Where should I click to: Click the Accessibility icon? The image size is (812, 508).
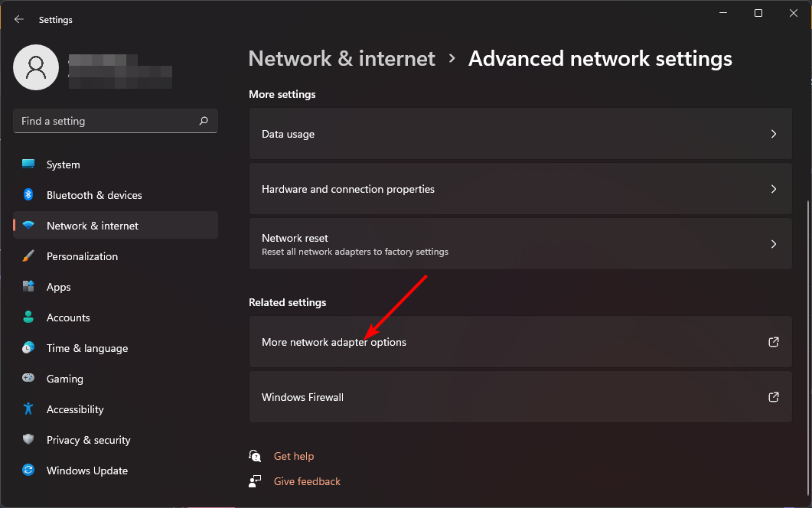pyautogui.click(x=28, y=409)
